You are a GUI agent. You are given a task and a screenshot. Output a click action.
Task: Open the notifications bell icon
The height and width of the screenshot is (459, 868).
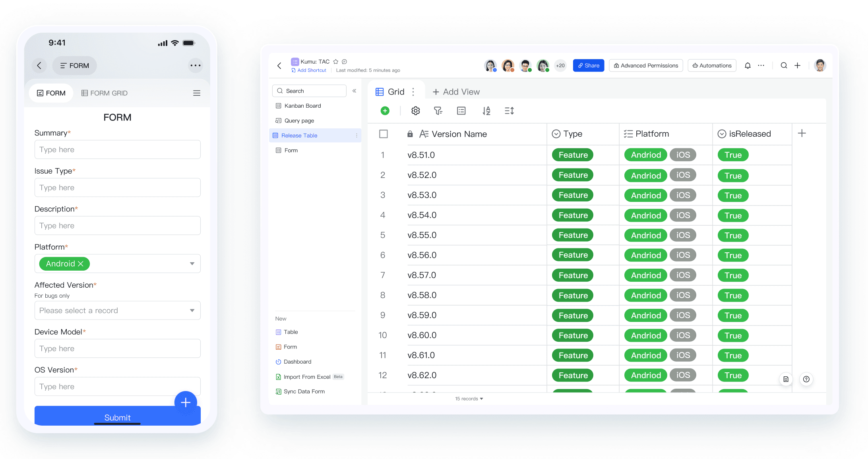pyautogui.click(x=748, y=66)
